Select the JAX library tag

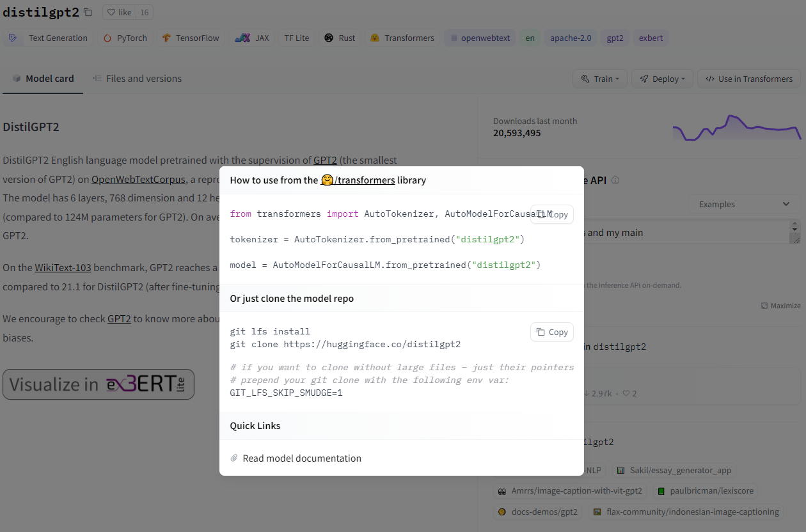click(253, 38)
